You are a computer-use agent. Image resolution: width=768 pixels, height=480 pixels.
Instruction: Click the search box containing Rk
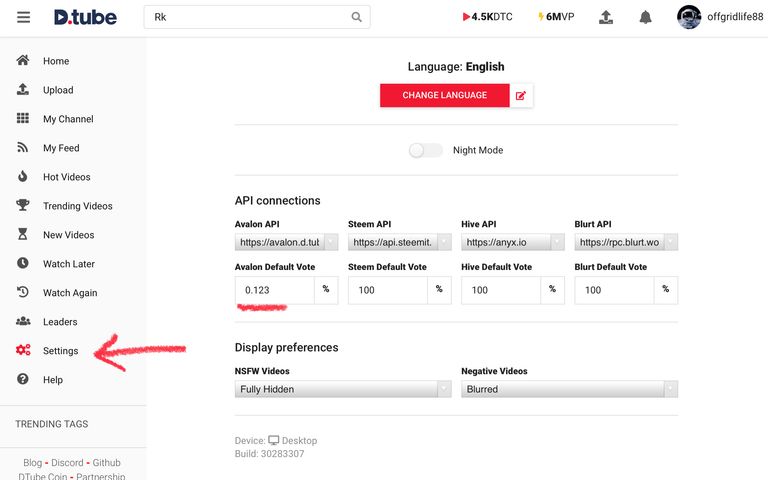(257, 17)
